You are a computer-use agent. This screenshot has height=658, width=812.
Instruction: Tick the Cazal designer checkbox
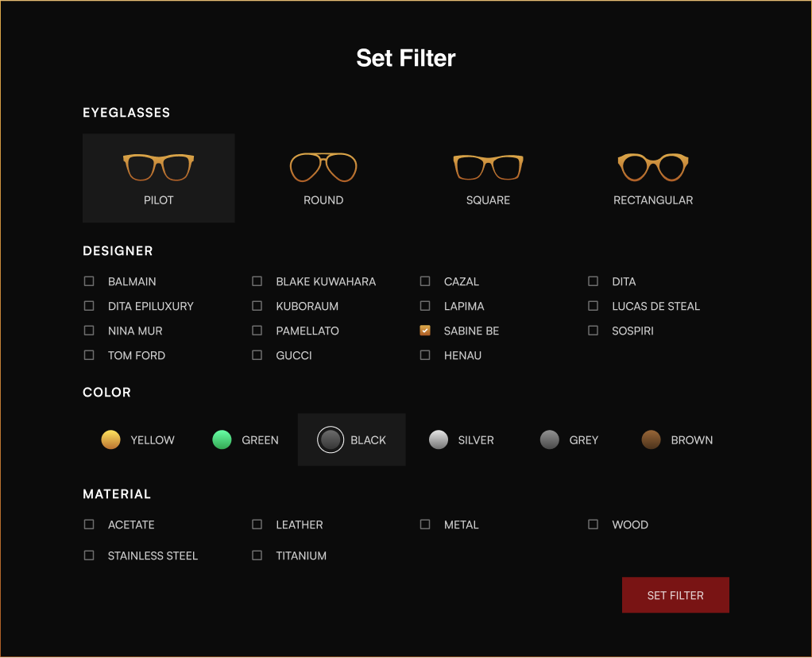point(425,281)
